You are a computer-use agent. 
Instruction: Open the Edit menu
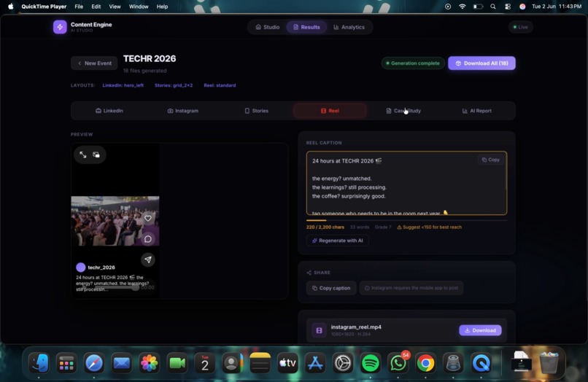click(96, 7)
